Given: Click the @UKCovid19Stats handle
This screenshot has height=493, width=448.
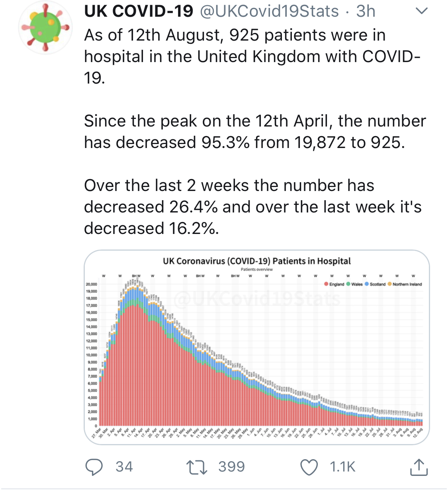Looking at the screenshot, I should click(269, 11).
